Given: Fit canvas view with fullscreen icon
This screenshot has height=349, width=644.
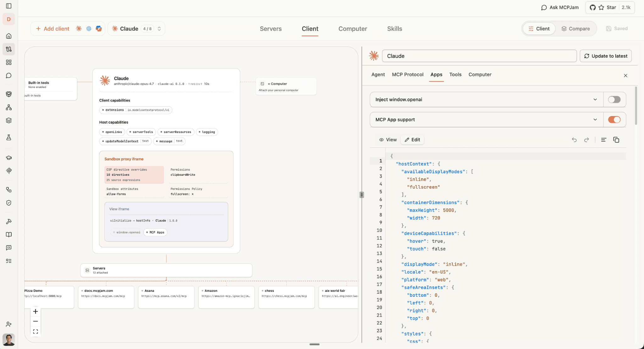Looking at the screenshot, I should pyautogui.click(x=36, y=331).
